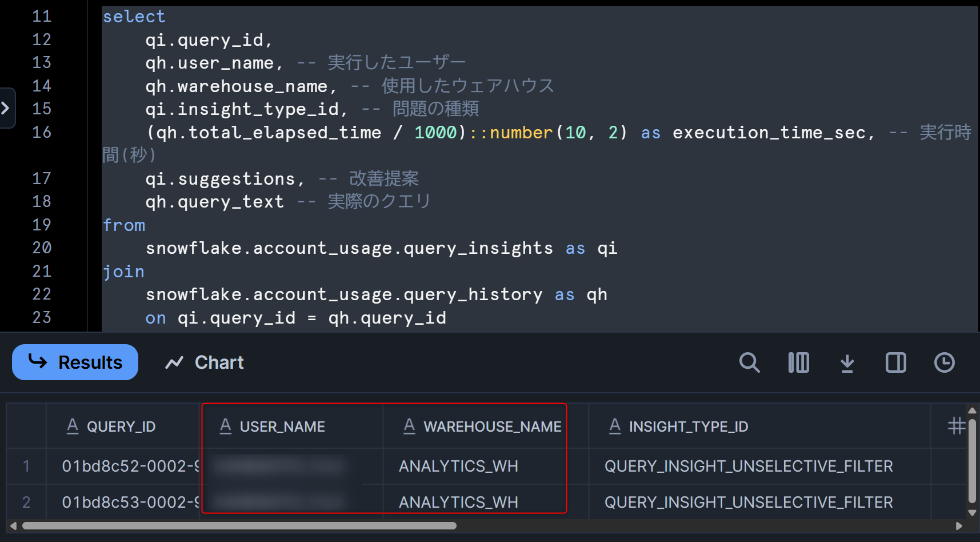Switch to the Results tab
The width and height of the screenshot is (980, 542).
(75, 362)
